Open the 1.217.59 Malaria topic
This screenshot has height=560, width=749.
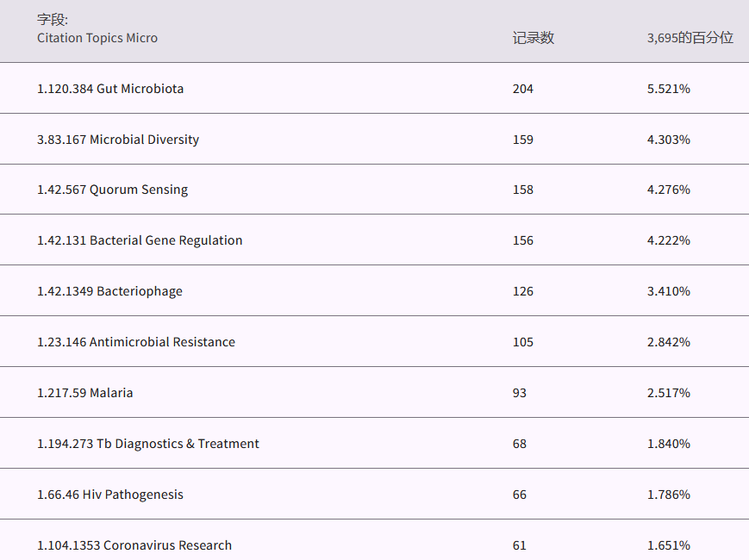[85, 393]
